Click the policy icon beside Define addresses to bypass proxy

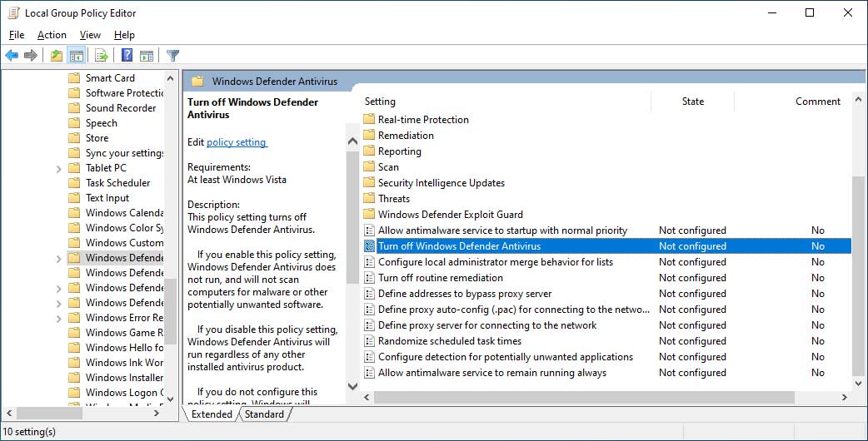coord(369,294)
